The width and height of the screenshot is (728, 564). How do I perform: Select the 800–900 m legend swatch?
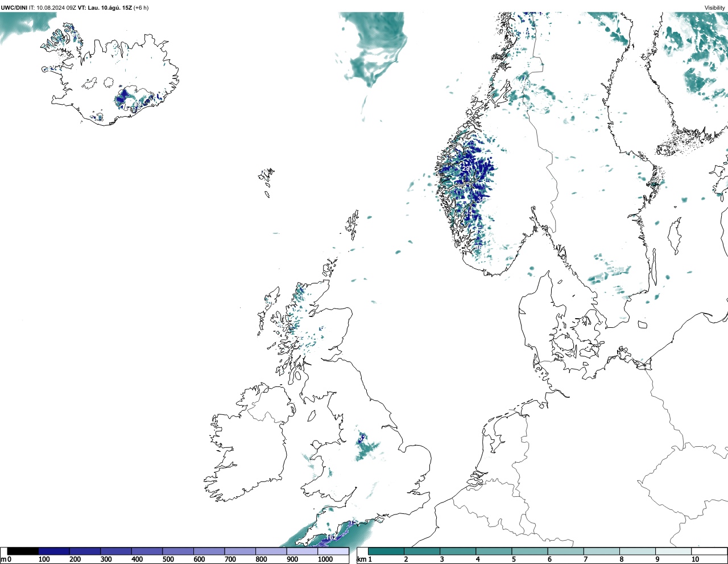[271, 551]
